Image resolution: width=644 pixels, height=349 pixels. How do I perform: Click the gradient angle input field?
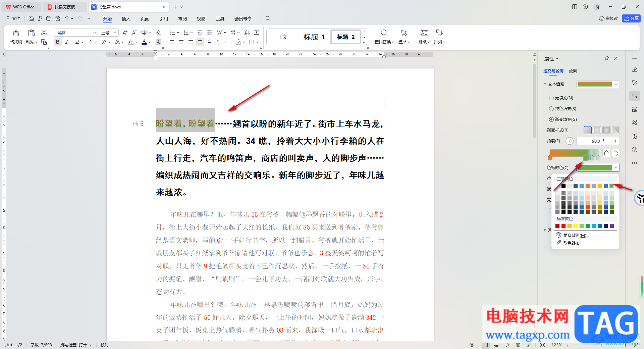pyautogui.click(x=596, y=141)
